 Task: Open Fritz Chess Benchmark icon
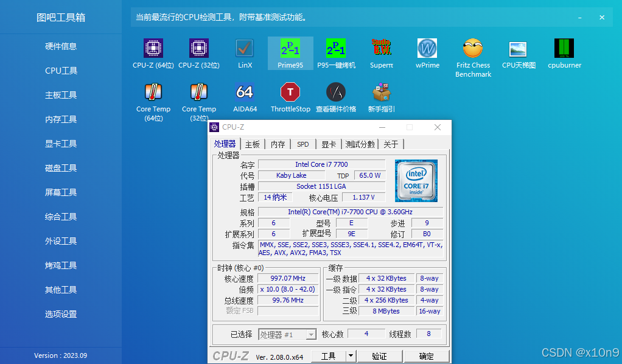tap(473, 49)
